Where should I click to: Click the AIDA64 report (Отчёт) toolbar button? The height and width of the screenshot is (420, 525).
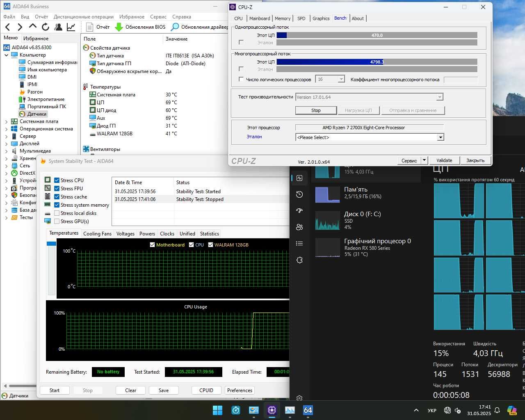click(98, 27)
